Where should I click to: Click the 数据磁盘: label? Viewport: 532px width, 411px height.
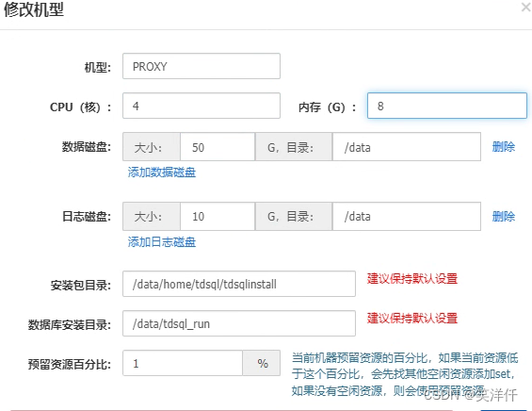pos(87,147)
